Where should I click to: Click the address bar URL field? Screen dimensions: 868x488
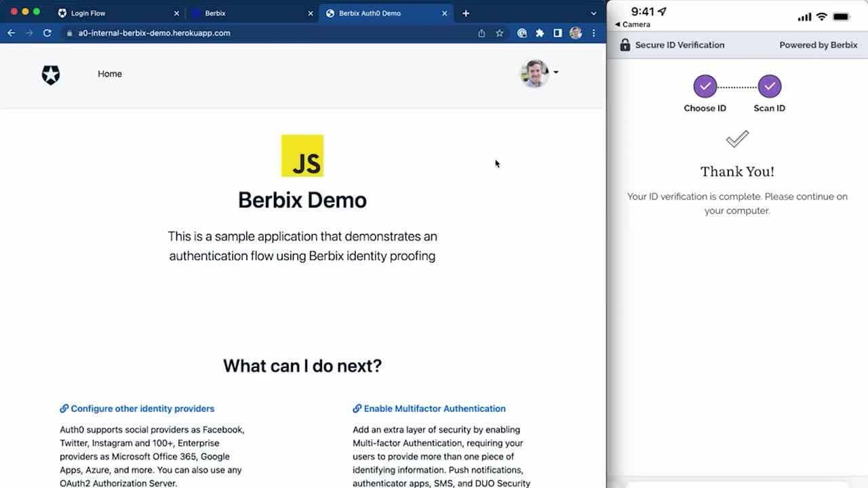pyautogui.click(x=271, y=33)
